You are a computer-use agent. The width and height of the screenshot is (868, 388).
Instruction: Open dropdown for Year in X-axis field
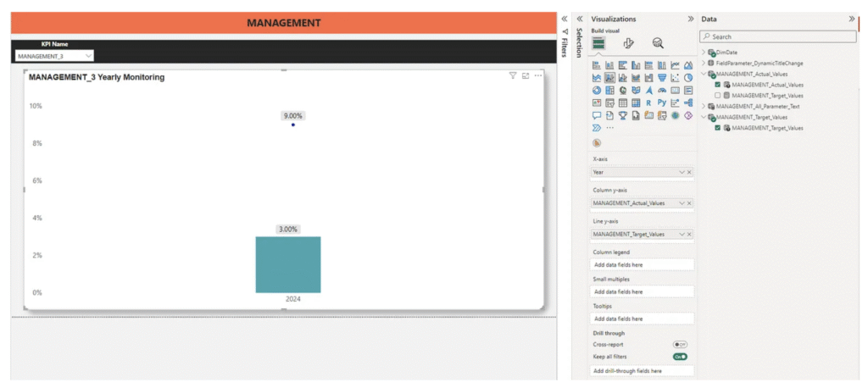click(682, 172)
